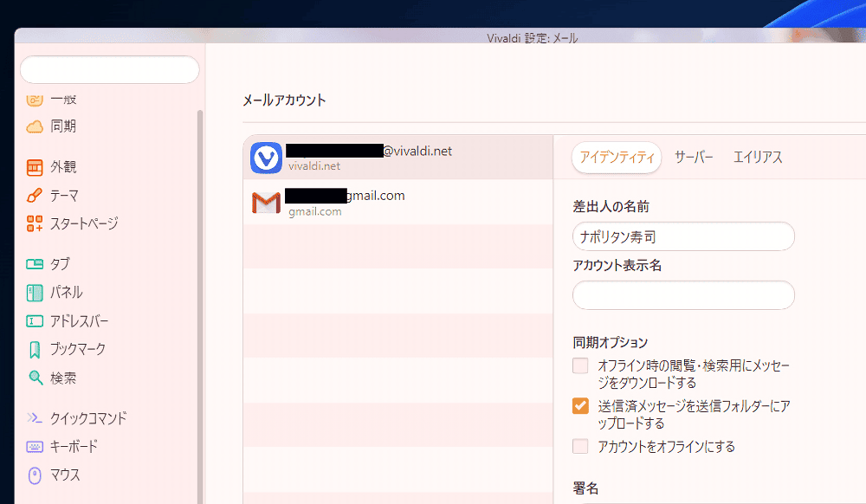
Task: Select the @vivaldi.net address text
Action: 417,151
